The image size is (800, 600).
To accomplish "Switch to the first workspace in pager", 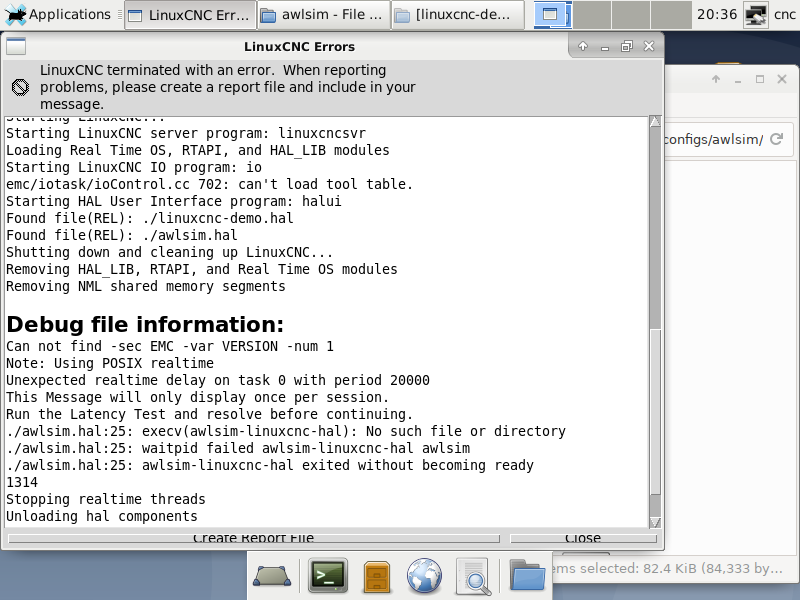I will pos(548,15).
